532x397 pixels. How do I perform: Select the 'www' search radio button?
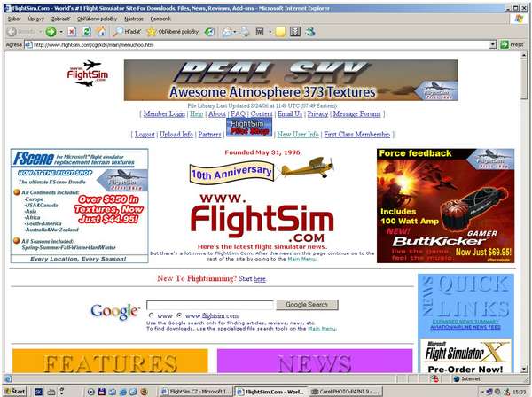point(152,315)
